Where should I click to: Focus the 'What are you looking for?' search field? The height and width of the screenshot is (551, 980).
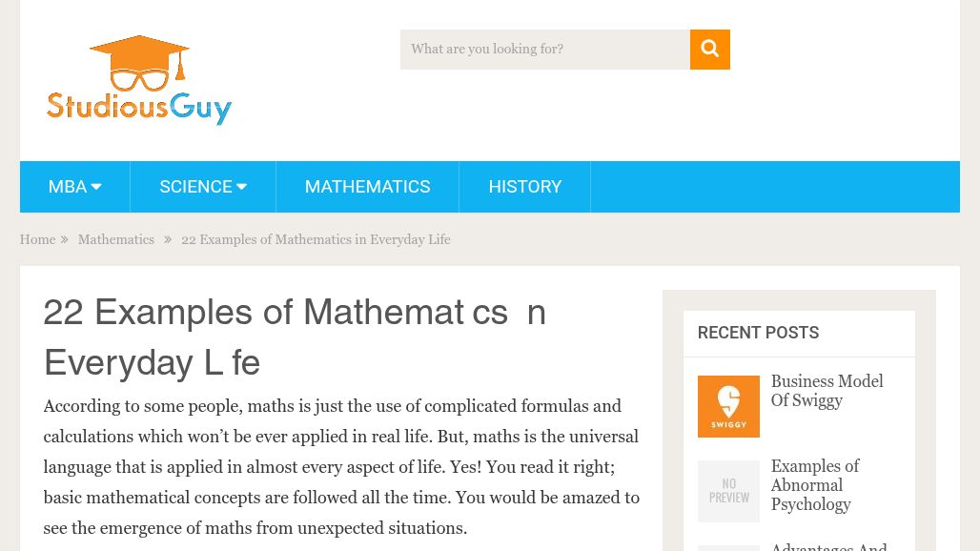[545, 50]
